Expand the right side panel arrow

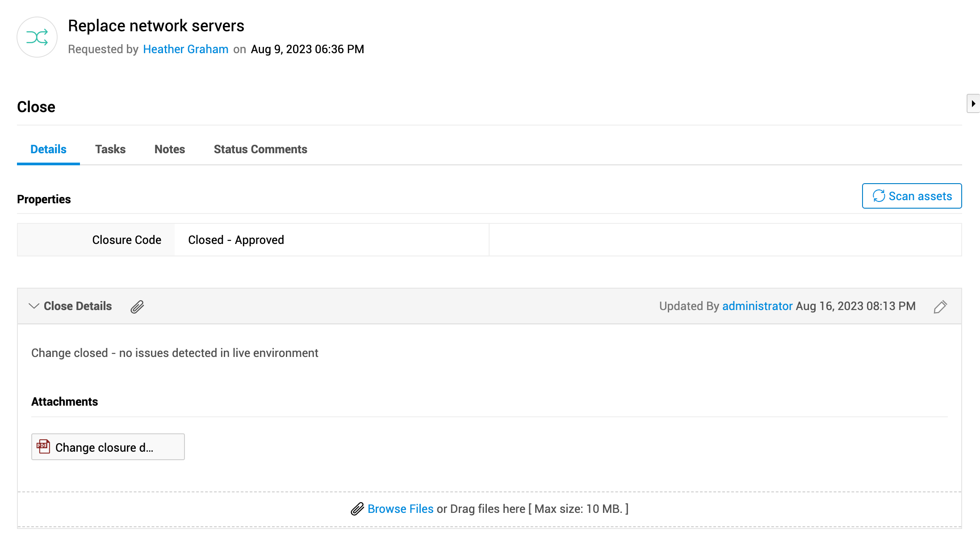pos(973,104)
